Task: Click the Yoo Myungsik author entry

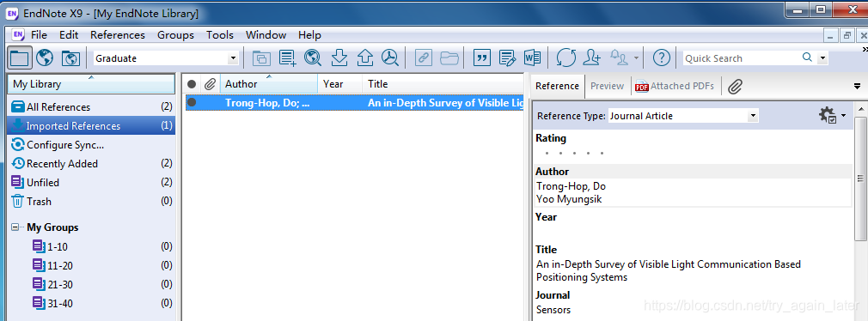Action: point(569,199)
